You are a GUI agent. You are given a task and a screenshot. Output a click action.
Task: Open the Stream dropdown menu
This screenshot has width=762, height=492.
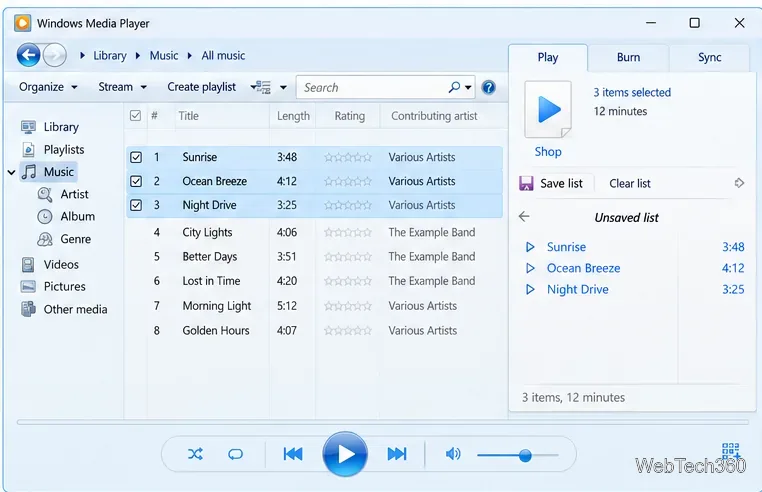coord(122,87)
